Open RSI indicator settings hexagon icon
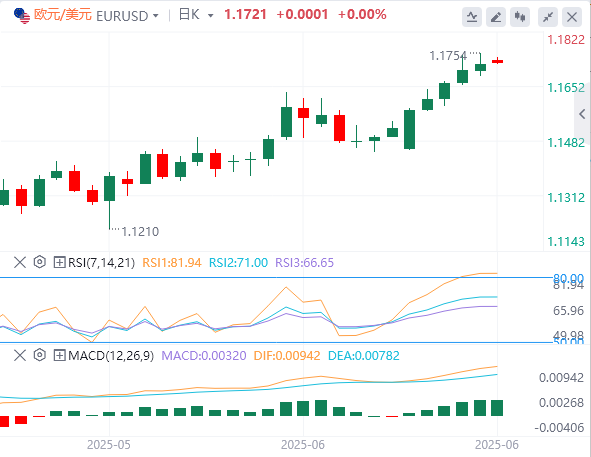 (x=40, y=262)
